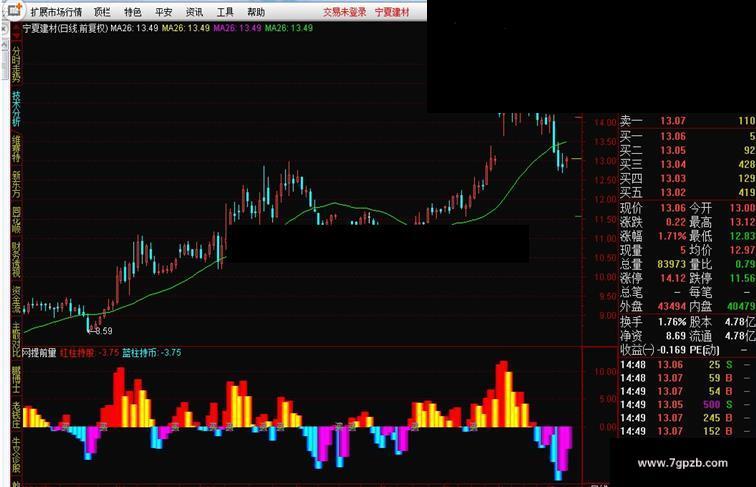Viewport: 756px width, 487px height.
Task: Open the 工具 menu
Action: (x=225, y=12)
